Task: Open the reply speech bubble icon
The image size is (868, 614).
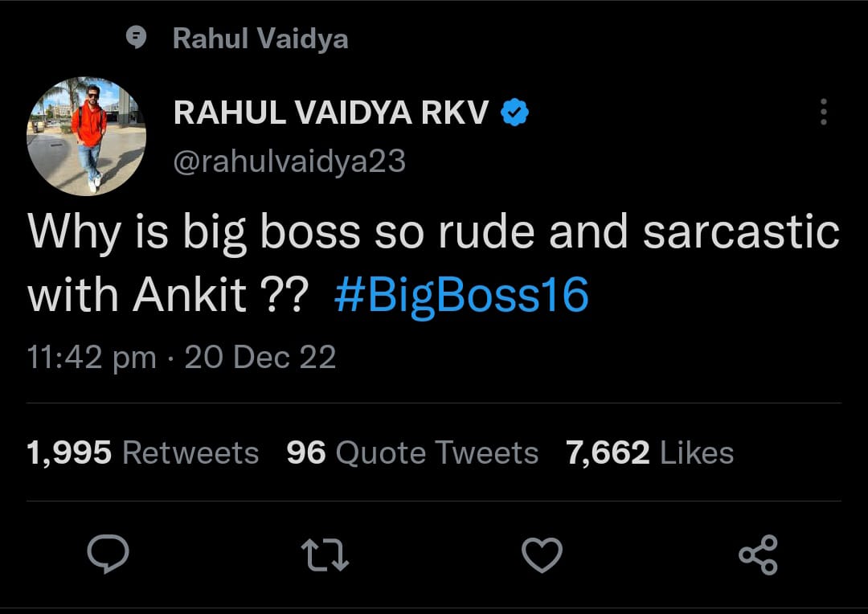Action: (x=108, y=554)
